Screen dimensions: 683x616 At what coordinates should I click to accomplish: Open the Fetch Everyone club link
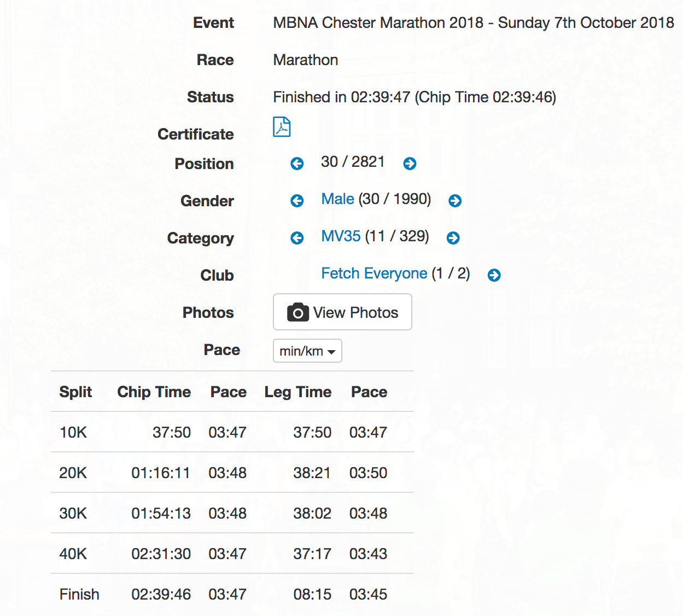(374, 274)
